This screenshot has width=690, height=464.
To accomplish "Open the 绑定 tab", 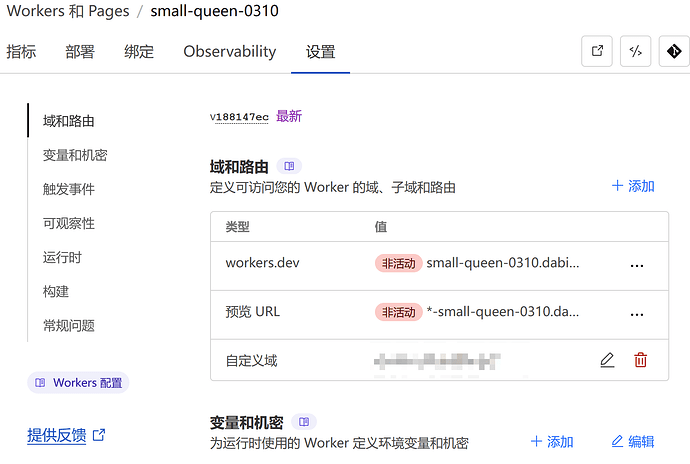I will pyautogui.click(x=139, y=52).
